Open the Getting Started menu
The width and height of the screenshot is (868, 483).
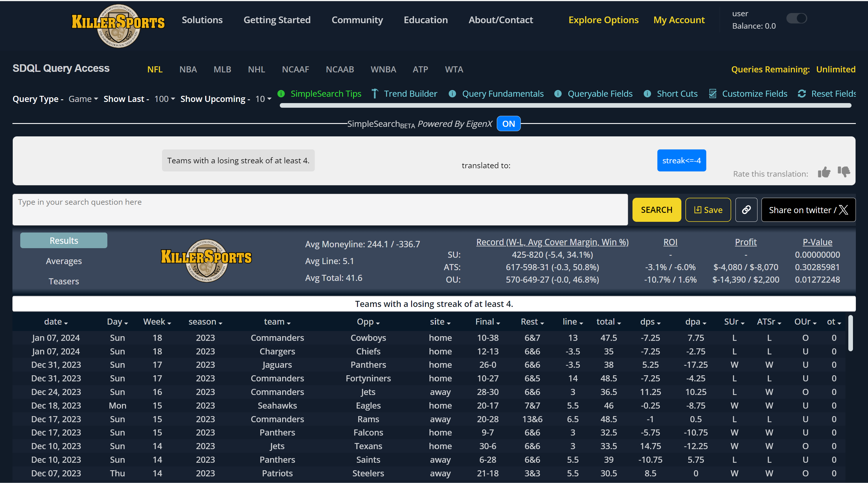[x=277, y=20]
